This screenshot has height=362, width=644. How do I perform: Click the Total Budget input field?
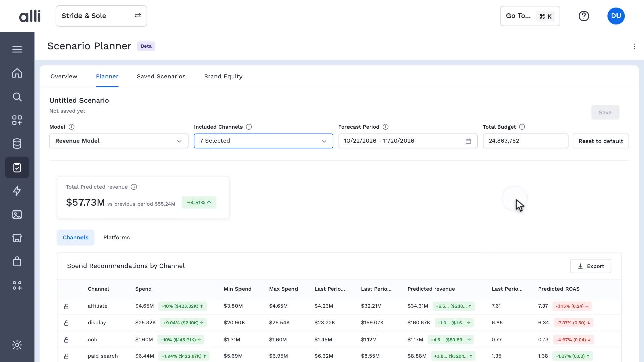525,141
